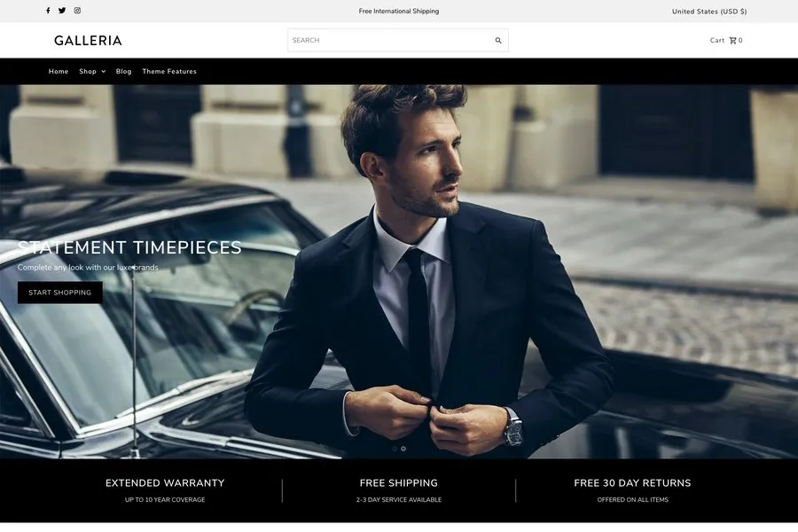Viewport: 798px width, 532px height.
Task: Click the Statement Timepieces hero heading
Action: (x=129, y=247)
